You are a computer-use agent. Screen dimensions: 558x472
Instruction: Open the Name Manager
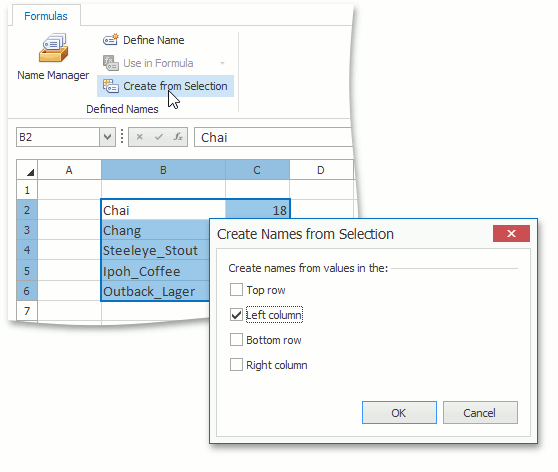(x=53, y=57)
